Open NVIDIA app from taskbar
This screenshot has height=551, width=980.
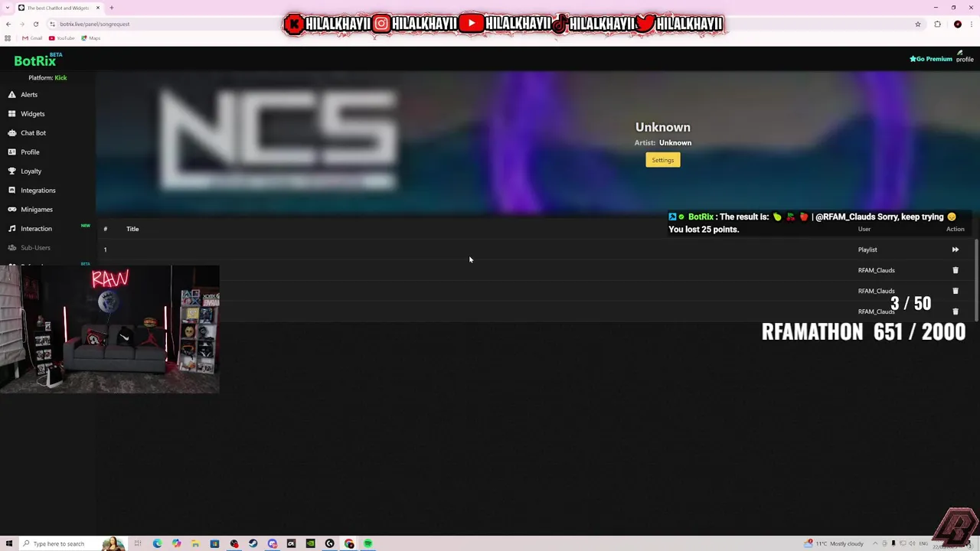[x=310, y=543]
